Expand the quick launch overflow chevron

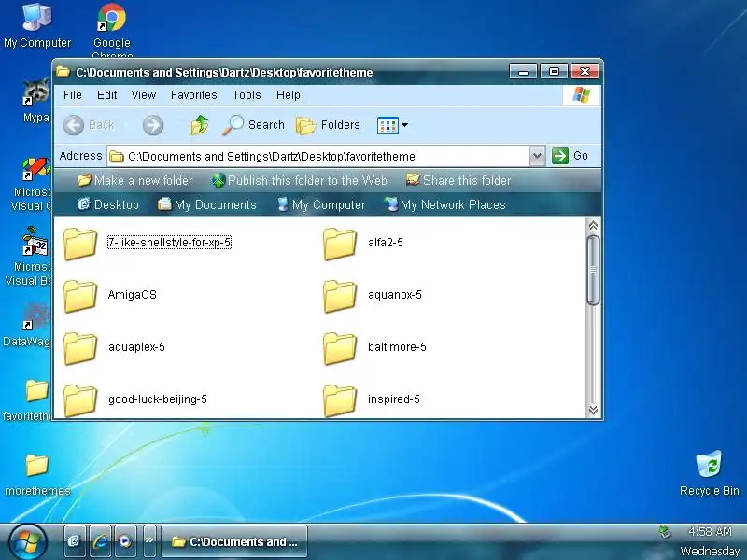(x=149, y=540)
